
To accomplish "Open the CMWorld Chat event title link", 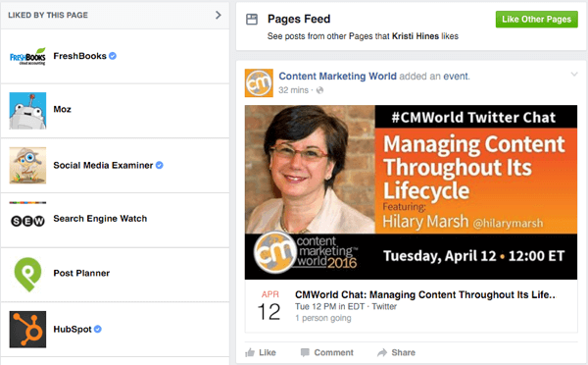I will 425,294.
